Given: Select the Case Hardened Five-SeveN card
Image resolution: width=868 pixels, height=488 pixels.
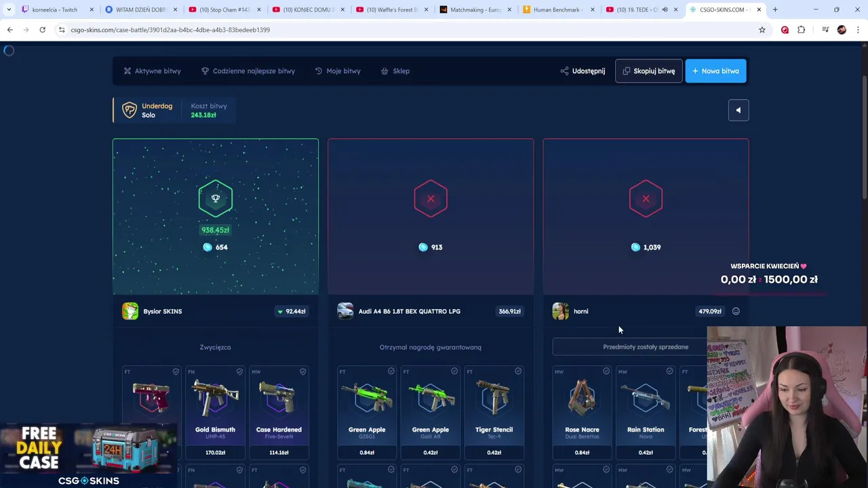Looking at the screenshot, I should point(279,413).
